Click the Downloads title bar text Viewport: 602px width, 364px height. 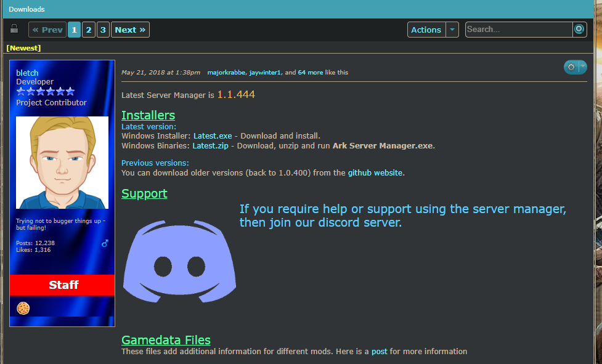pyautogui.click(x=26, y=9)
